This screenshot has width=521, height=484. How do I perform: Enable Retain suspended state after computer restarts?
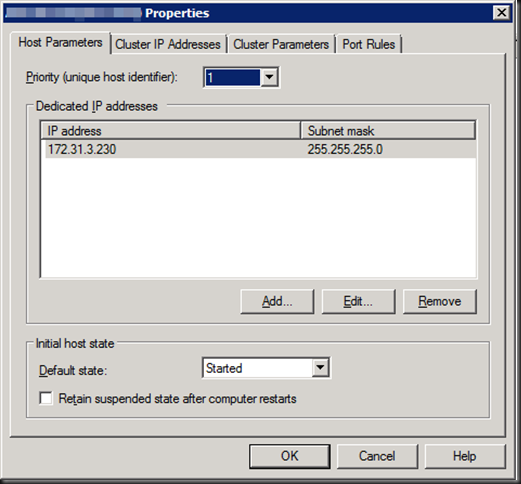(x=46, y=398)
